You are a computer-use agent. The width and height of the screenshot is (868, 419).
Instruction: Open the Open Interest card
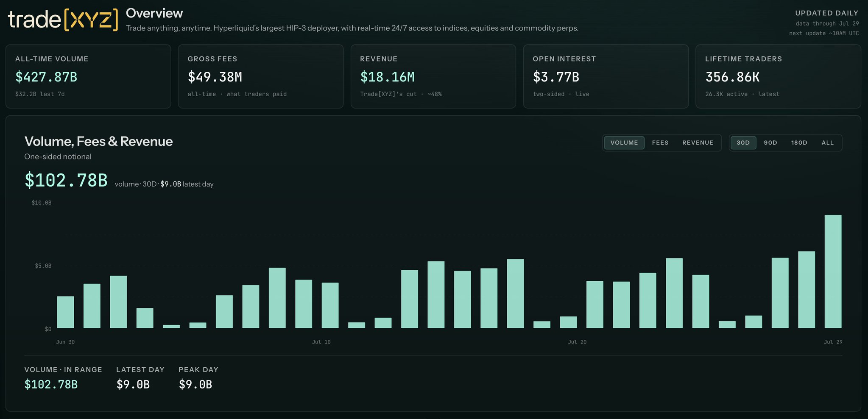point(606,76)
